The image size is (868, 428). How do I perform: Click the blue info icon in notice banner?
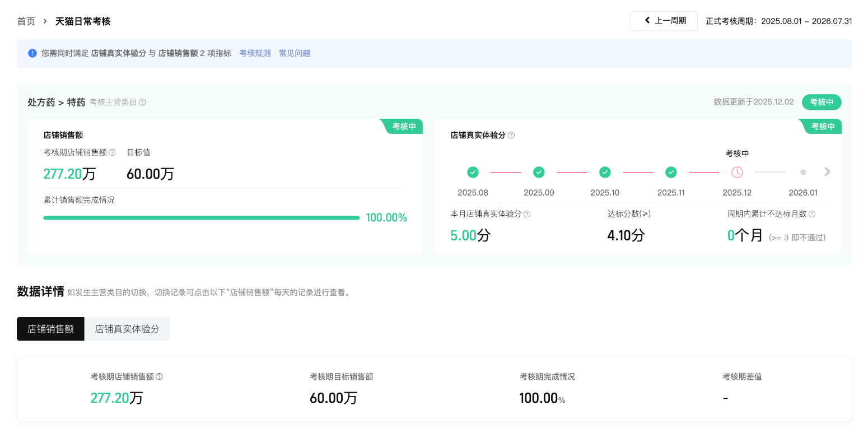(x=32, y=53)
